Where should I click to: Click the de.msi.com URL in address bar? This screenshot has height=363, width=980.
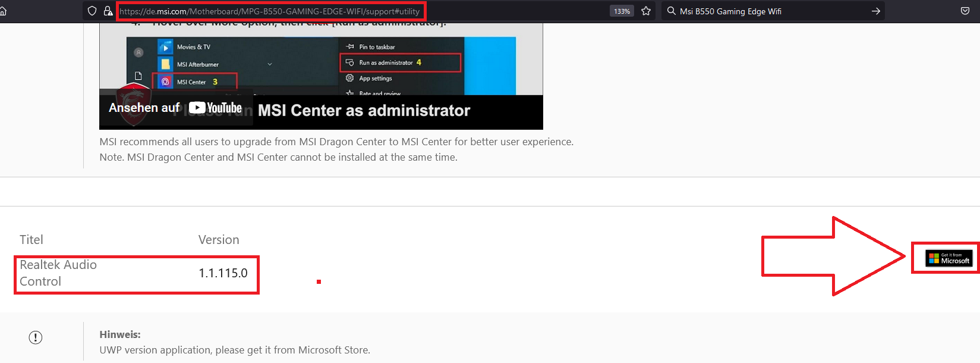click(270, 11)
